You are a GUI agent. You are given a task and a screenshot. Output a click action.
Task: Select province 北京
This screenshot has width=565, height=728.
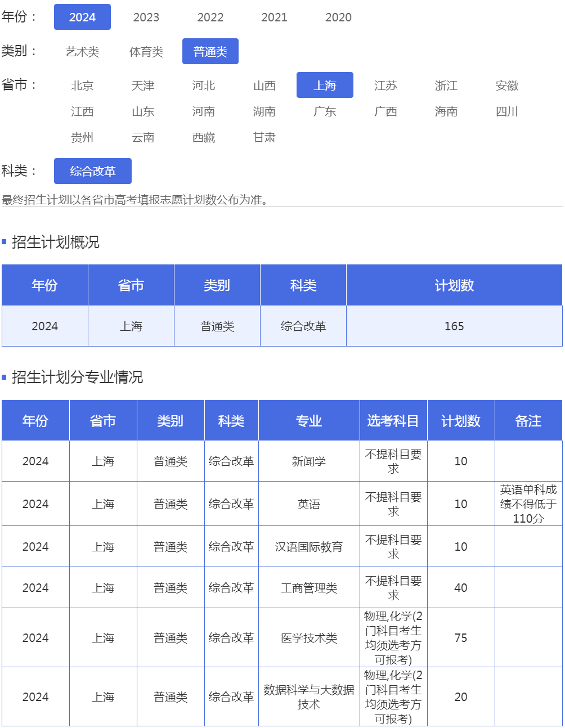82,85
